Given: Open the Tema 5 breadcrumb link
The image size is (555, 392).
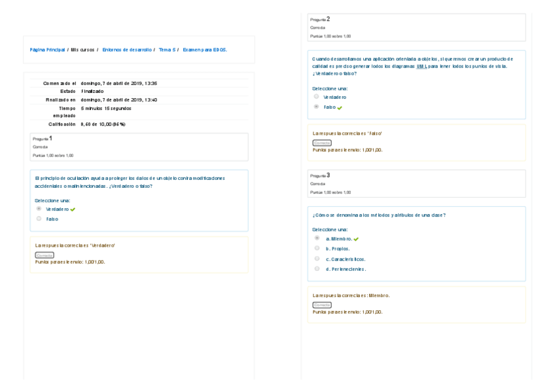Looking at the screenshot, I should point(167,50).
